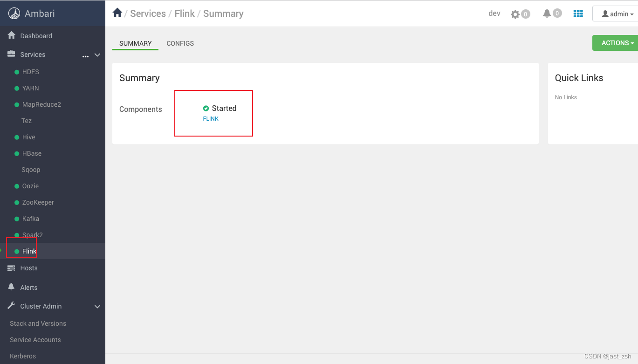This screenshot has height=364, width=638.
Task: Open the alerts bell icon in header
Action: 547,14
